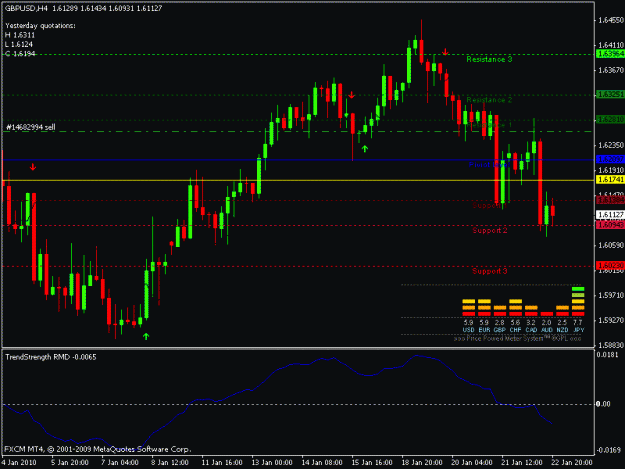Select the Support 3 label
Image resolution: width=625 pixels, height=469 pixels.
(x=490, y=271)
